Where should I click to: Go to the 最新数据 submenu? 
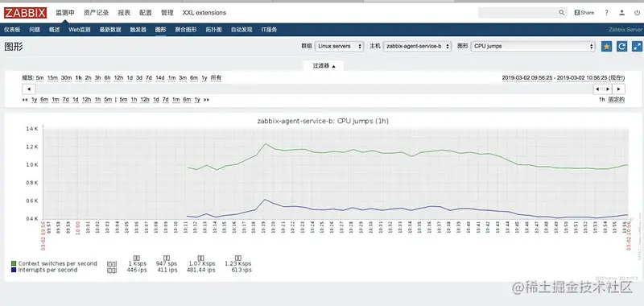(x=110, y=30)
